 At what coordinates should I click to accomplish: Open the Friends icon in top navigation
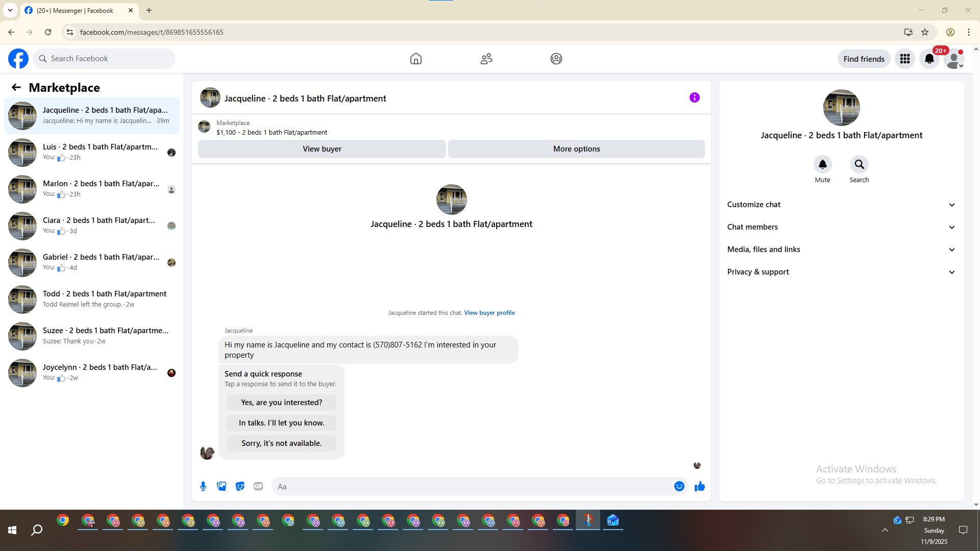click(486, 59)
